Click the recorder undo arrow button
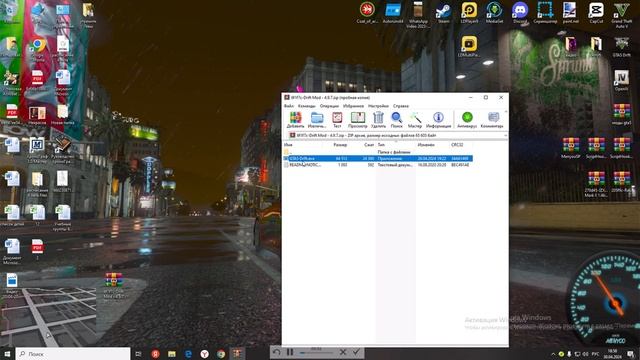640x360 pixels. pos(276,352)
